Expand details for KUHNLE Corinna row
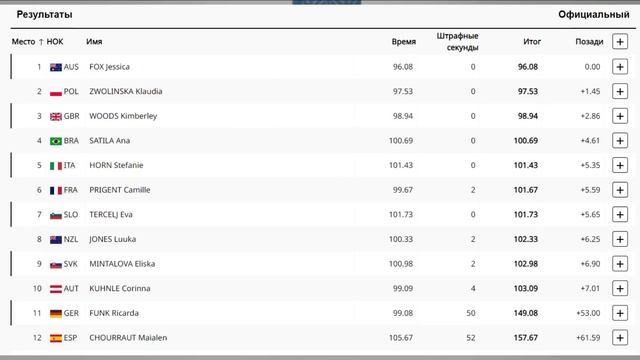The width and height of the screenshot is (640, 360). pos(620,289)
